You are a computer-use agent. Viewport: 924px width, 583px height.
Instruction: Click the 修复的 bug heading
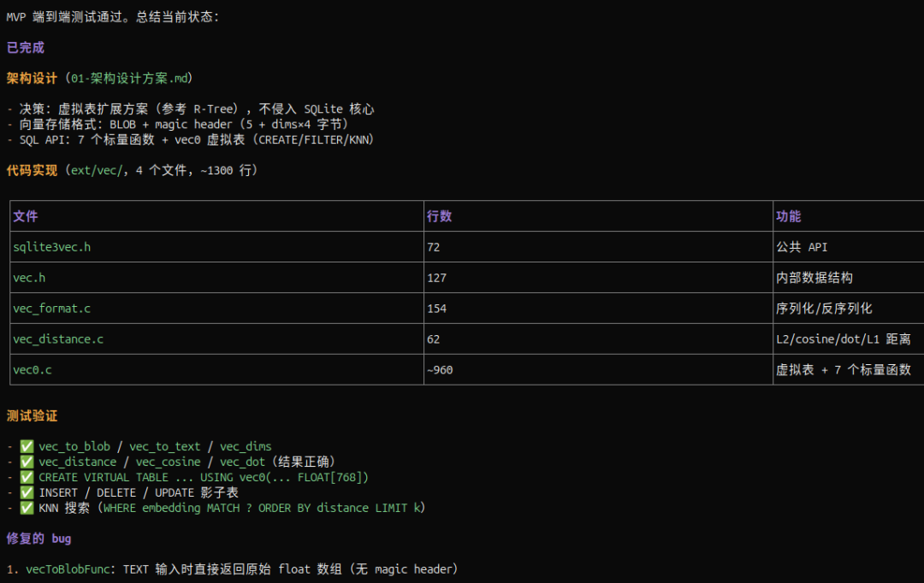coord(38,539)
